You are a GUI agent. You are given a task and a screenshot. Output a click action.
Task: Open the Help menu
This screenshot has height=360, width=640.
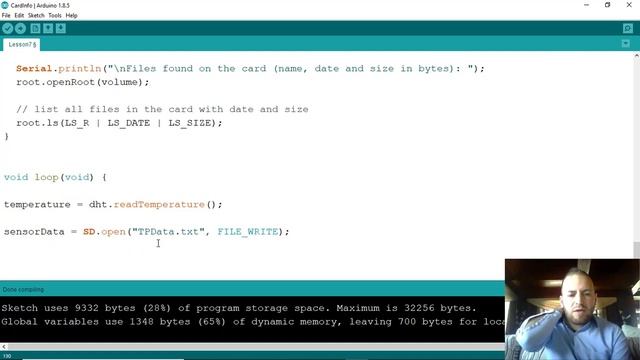click(x=71, y=16)
